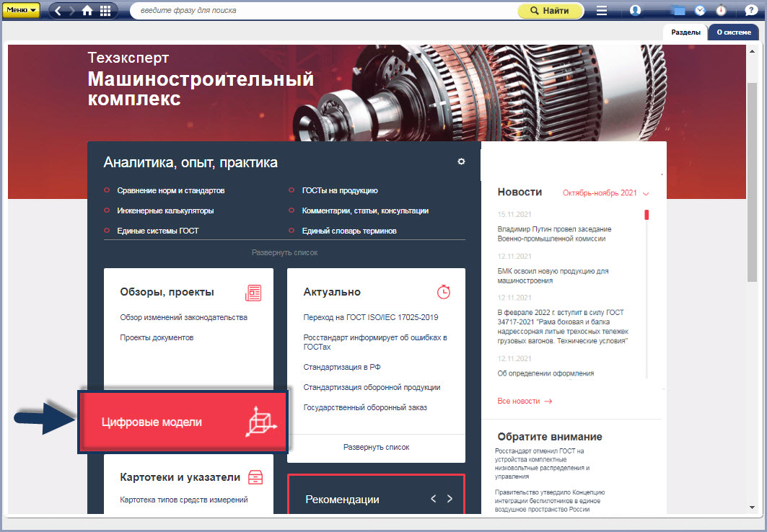Switch to the О системе tab
This screenshot has width=767, height=532.
click(734, 32)
